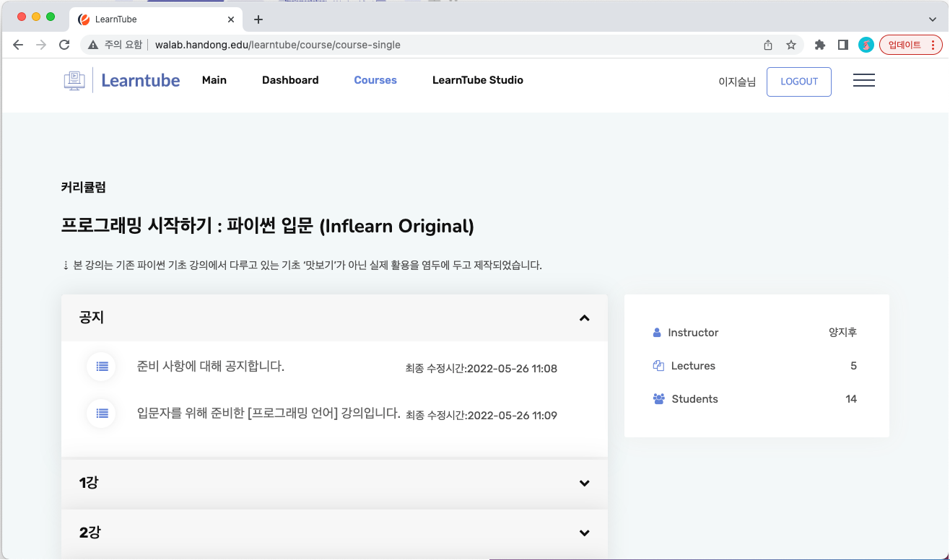950x560 pixels.
Task: Open LearnTube Studio from navigation
Action: [477, 80]
